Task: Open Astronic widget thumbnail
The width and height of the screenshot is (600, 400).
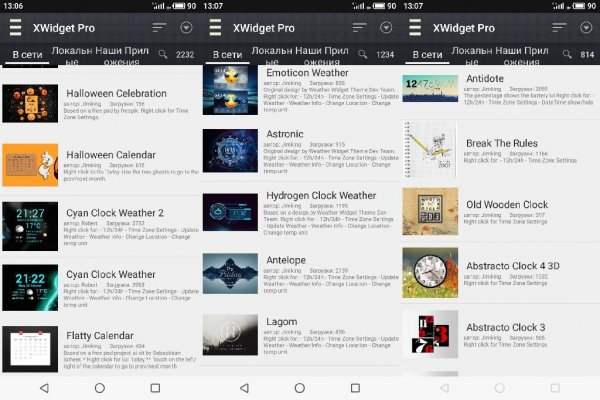Action: point(230,150)
